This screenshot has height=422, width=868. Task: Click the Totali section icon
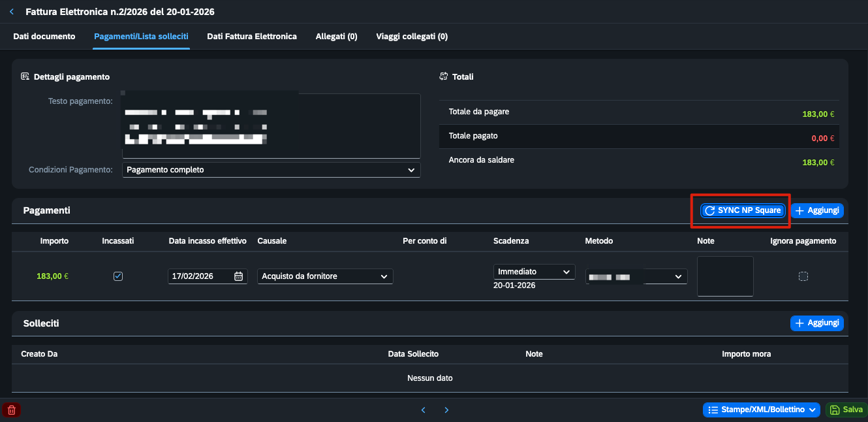pos(444,76)
